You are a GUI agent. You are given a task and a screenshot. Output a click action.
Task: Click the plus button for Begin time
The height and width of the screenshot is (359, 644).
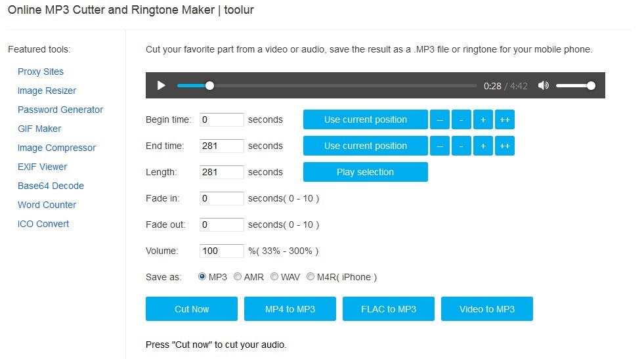(x=483, y=119)
